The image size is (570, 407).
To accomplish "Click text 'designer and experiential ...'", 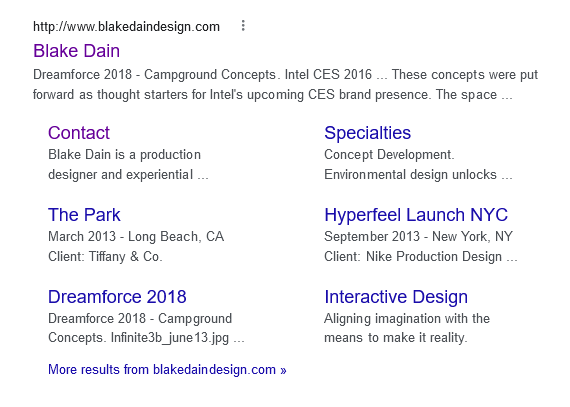I will 128,175.
